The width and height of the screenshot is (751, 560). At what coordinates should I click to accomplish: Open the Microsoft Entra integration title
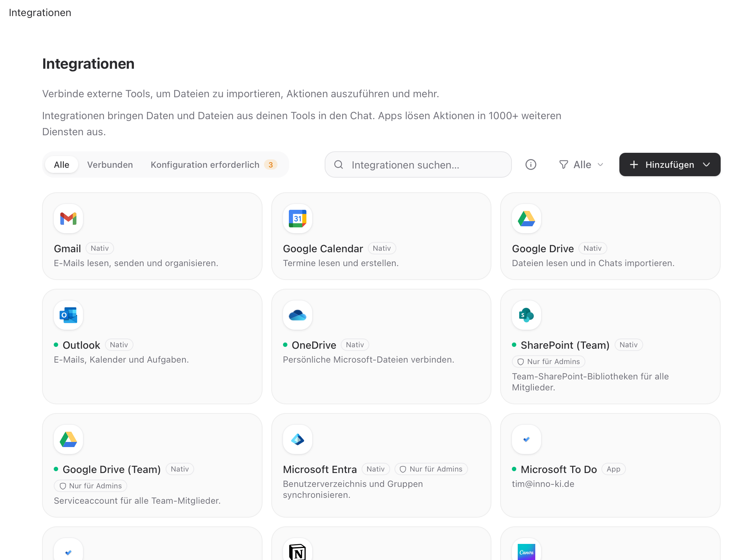[x=320, y=469]
